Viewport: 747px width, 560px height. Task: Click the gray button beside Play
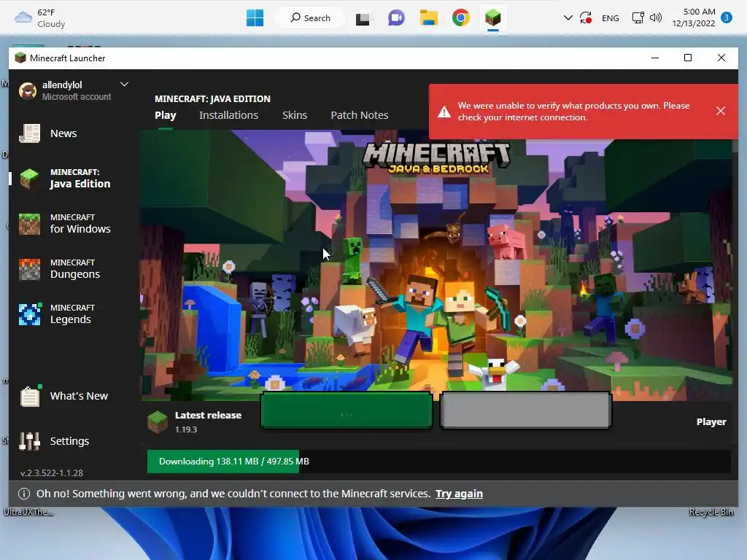click(525, 411)
